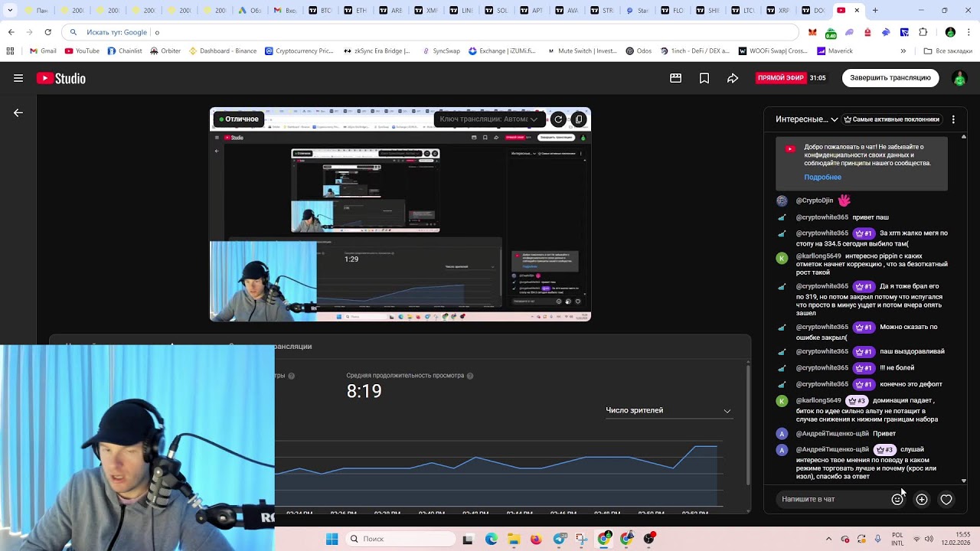Click username @karllong5649 'доминация падает' message
Screen dimensions: 980x551
coord(818,401)
